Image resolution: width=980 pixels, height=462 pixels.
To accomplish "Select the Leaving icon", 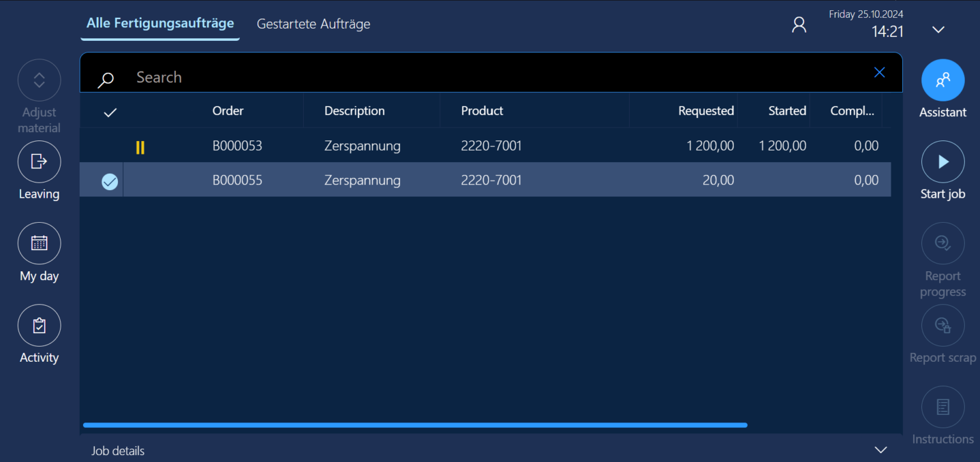I will [39, 161].
